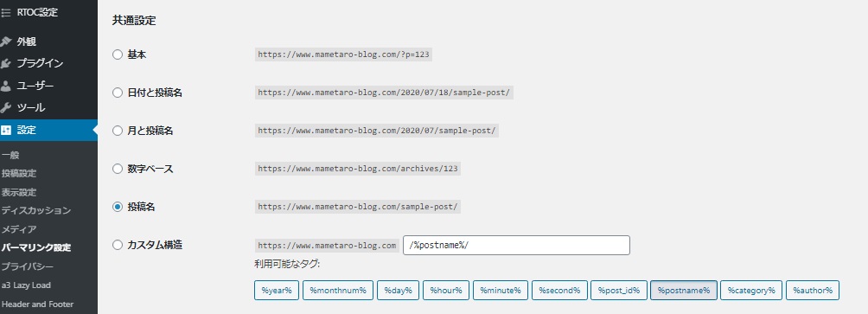Image resolution: width=868 pixels, height=314 pixels.
Task: Click the 設定 sliders icon
Action: tap(5, 130)
